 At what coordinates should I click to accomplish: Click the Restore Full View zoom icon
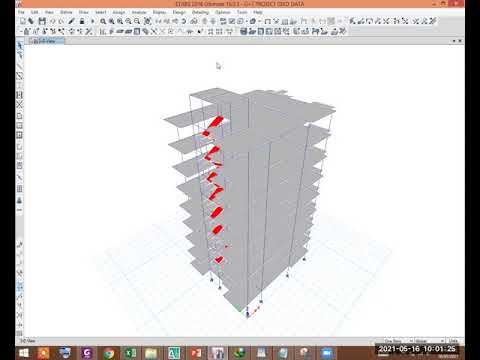pos(111,21)
